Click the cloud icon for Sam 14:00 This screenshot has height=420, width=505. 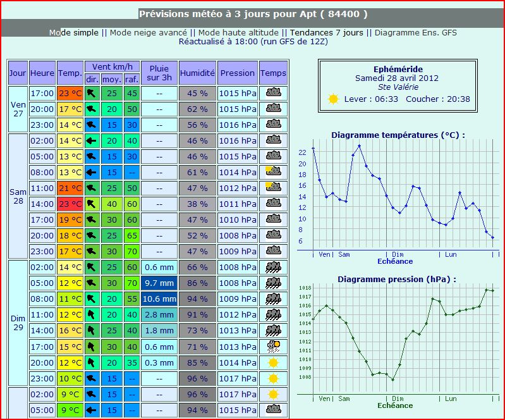click(x=274, y=204)
